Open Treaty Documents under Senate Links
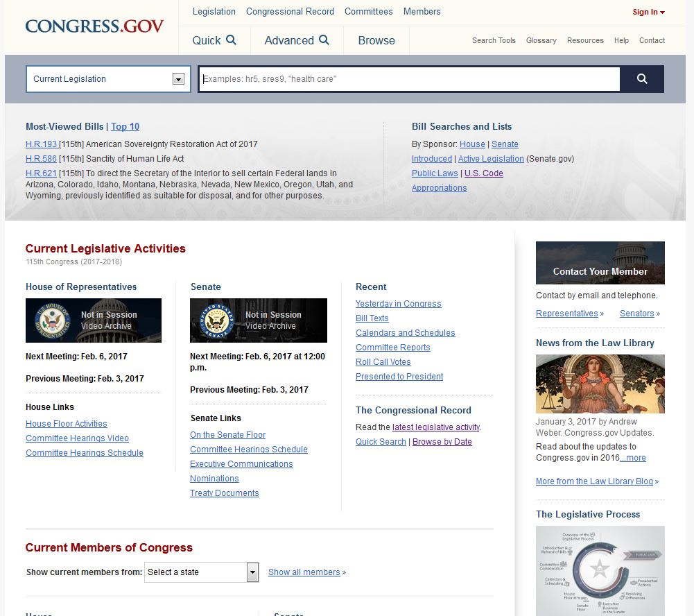Screen dimensions: 694x616 225,493
